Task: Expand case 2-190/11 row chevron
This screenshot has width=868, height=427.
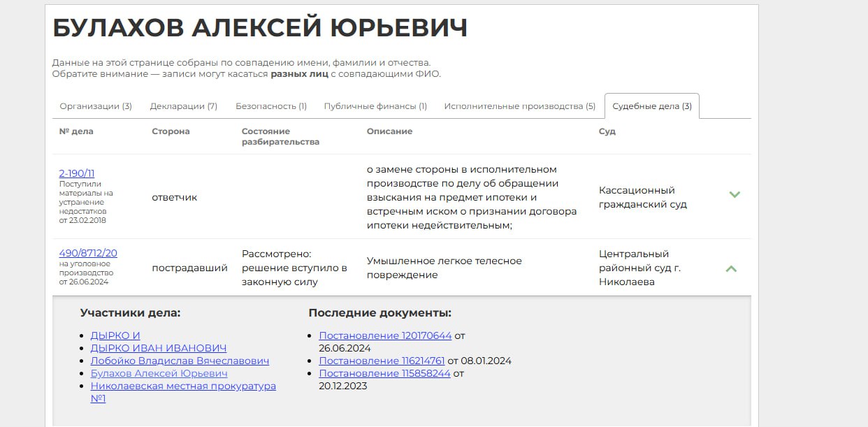Action: point(735,194)
